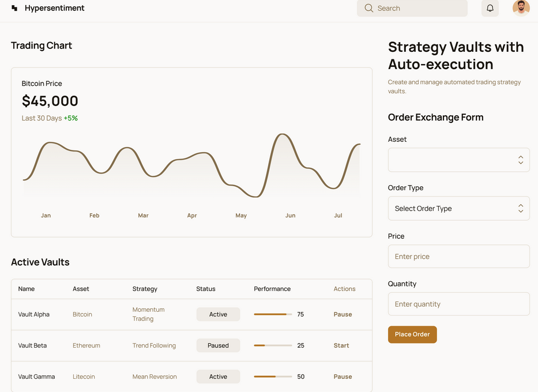Expand the Asset dropdown

click(458, 160)
